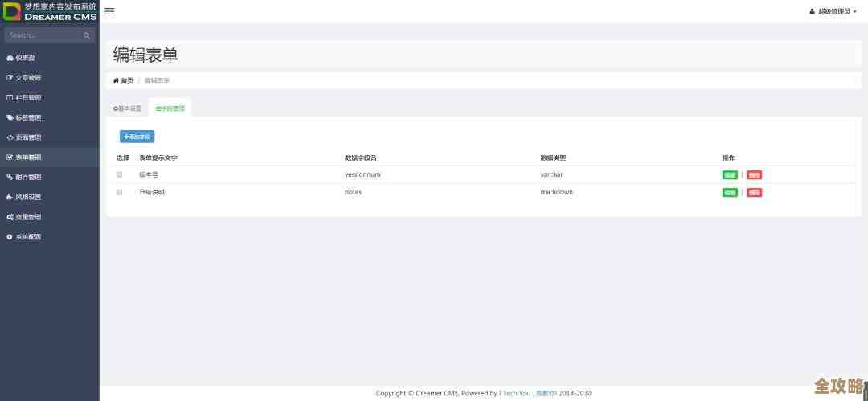This screenshot has width=868, height=401.
Task: Select 标签管理 in the sidebar
Action: point(27,117)
